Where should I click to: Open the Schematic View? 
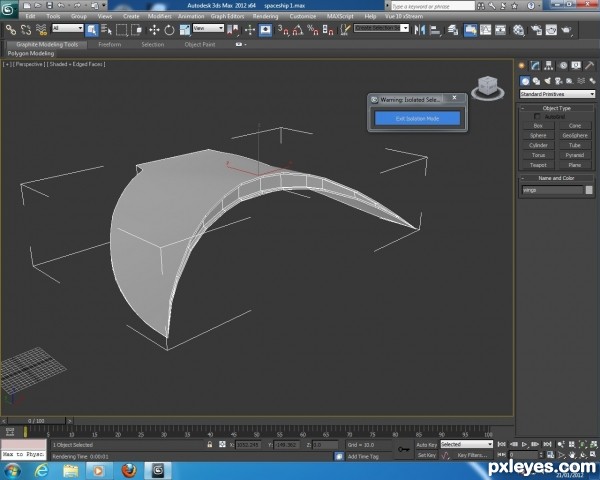pos(500,30)
